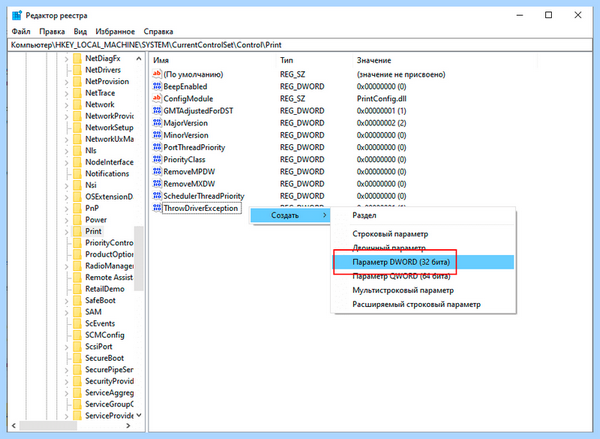Click the Network folder icon

77,104
